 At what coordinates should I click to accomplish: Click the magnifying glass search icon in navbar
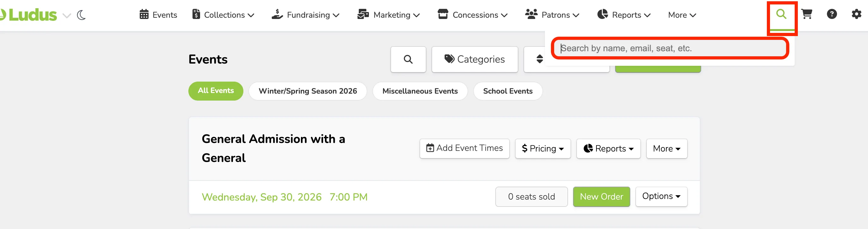781,14
